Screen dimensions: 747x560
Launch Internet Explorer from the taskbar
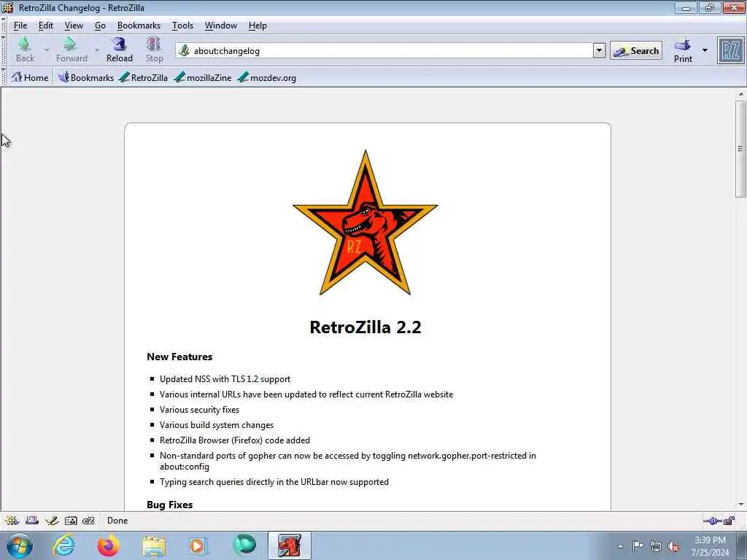point(64,545)
